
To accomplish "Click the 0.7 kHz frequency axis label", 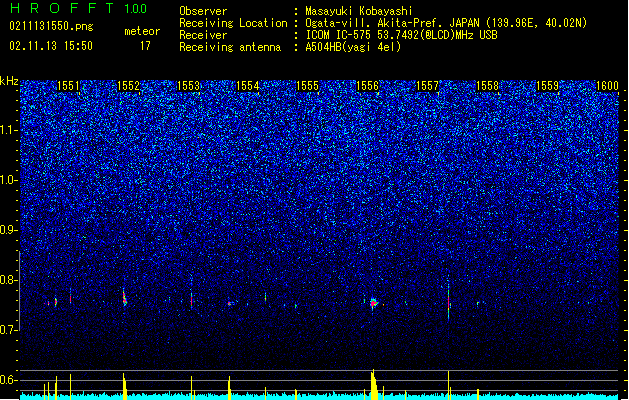I will [x=9, y=330].
